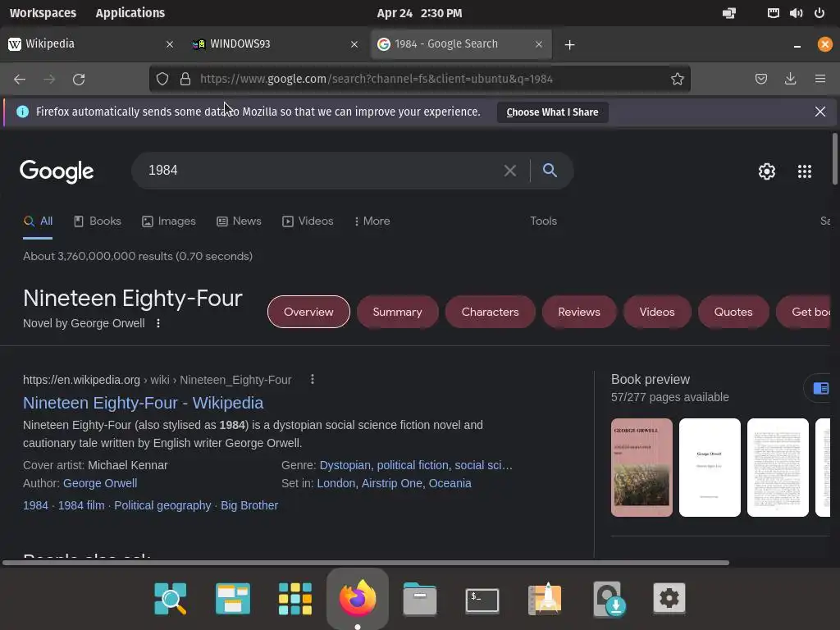Open the Applications menu in top bar

click(x=130, y=13)
